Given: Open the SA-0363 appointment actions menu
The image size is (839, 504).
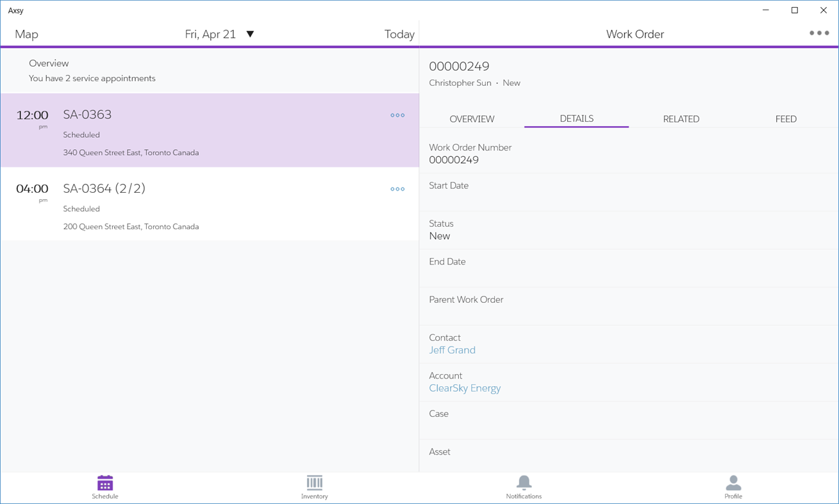Looking at the screenshot, I should click(x=397, y=115).
